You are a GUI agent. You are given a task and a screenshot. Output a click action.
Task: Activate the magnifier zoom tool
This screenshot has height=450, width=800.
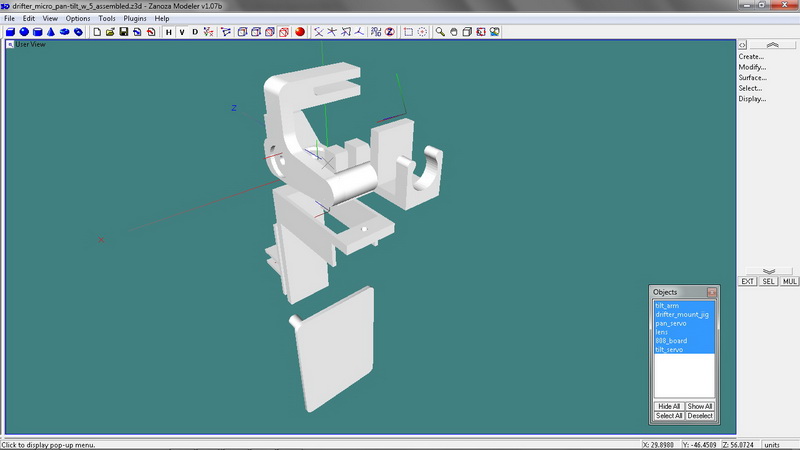click(x=440, y=32)
